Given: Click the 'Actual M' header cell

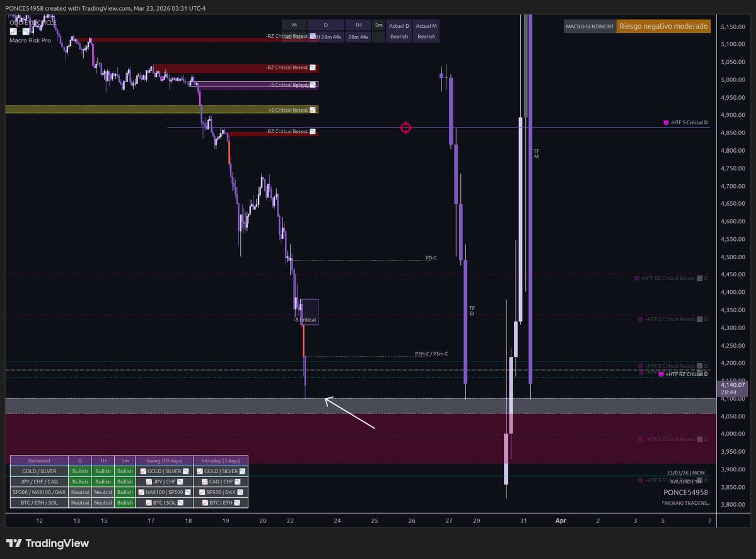Looking at the screenshot, I should click(x=426, y=26).
